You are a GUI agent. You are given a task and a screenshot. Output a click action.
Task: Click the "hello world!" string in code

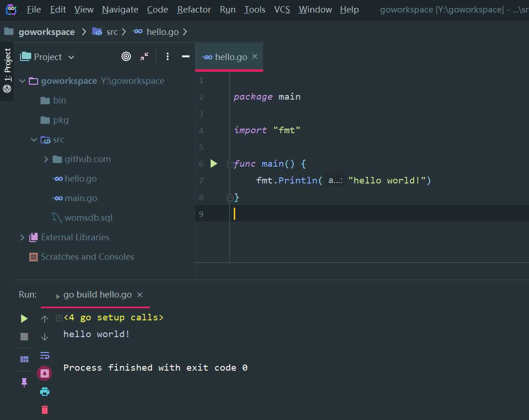pos(387,181)
